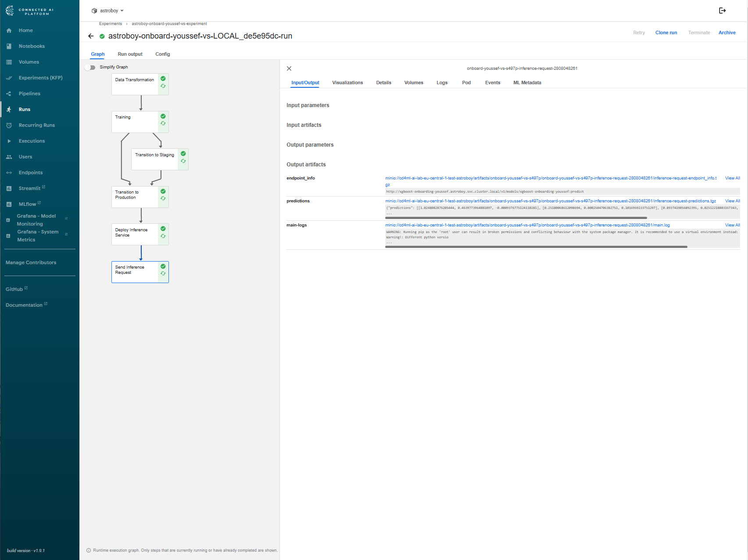Click the Grafana System Metrics icon
Screen dimensions: 748x560
8,236
